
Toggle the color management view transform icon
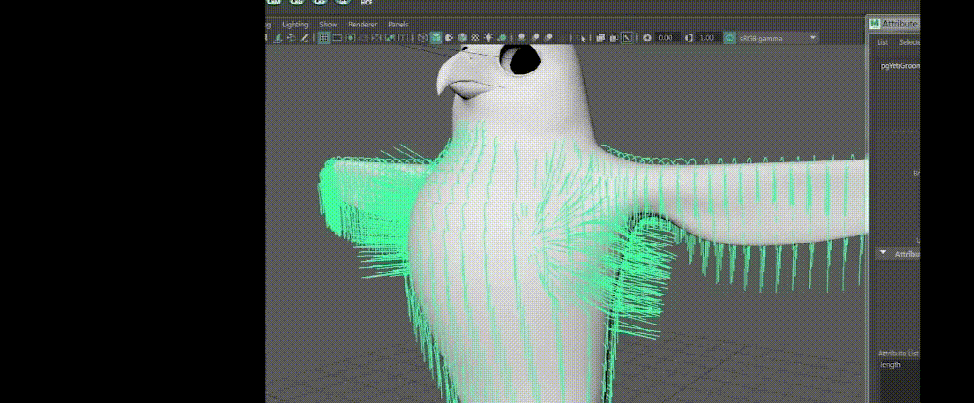click(x=729, y=38)
